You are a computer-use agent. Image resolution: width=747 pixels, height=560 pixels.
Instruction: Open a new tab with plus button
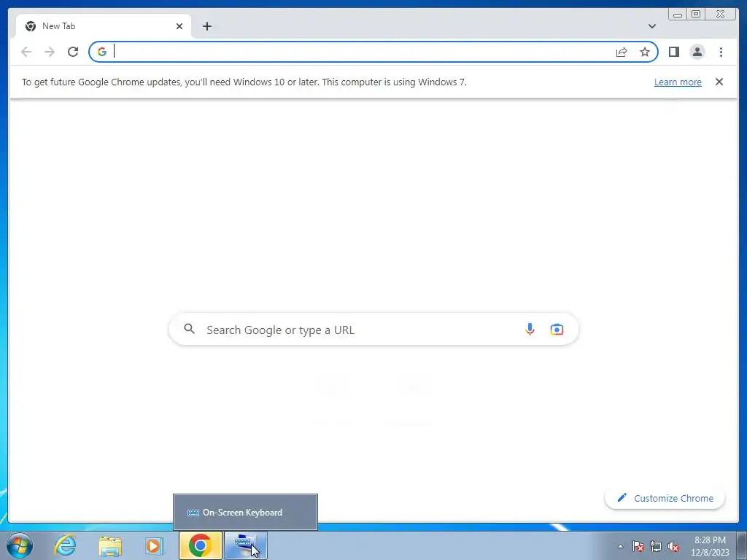206,26
